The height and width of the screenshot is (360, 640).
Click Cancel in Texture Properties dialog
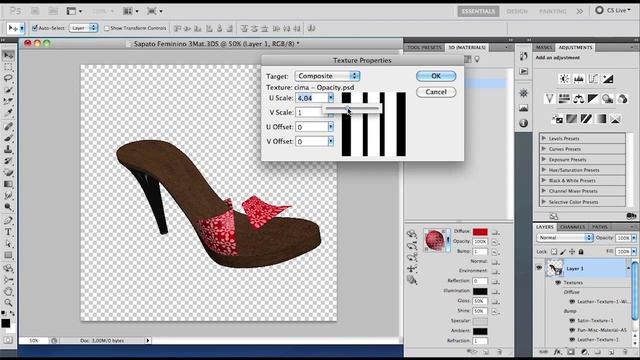coord(436,92)
